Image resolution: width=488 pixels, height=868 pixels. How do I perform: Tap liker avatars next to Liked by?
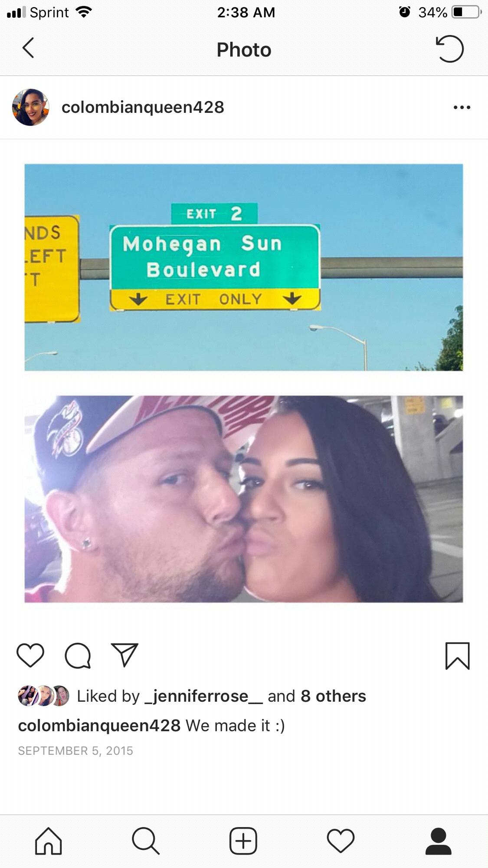tap(43, 696)
